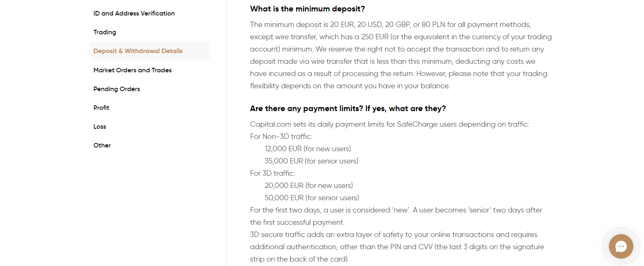Select the highlighted Deposit & Withdrawal menu entry
644x266 pixels.
(x=138, y=51)
